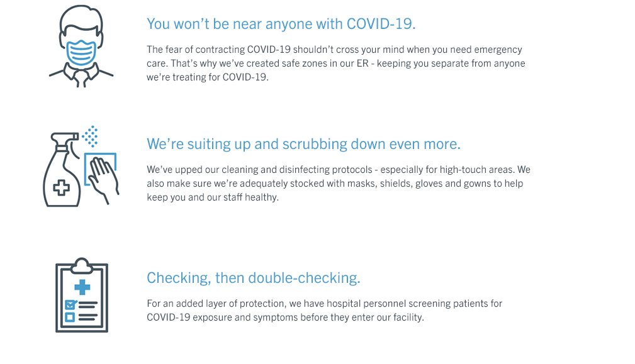
Task: Click the spray bottle icon
Action: click(62, 170)
